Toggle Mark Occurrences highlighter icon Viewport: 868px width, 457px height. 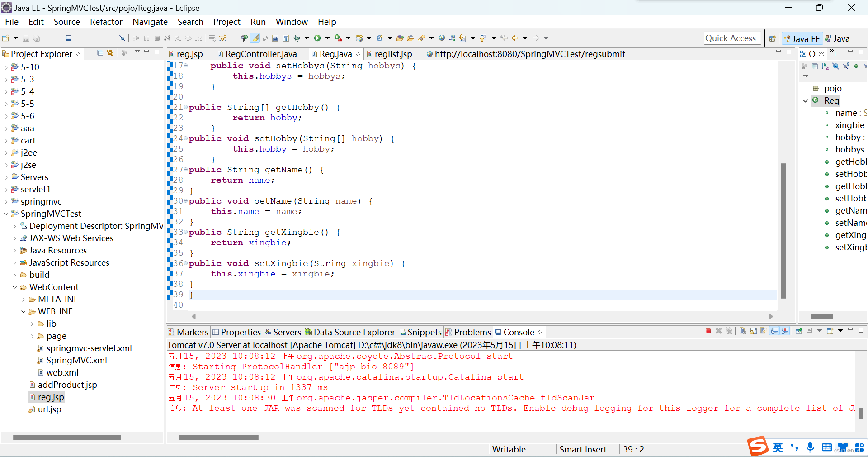click(255, 38)
